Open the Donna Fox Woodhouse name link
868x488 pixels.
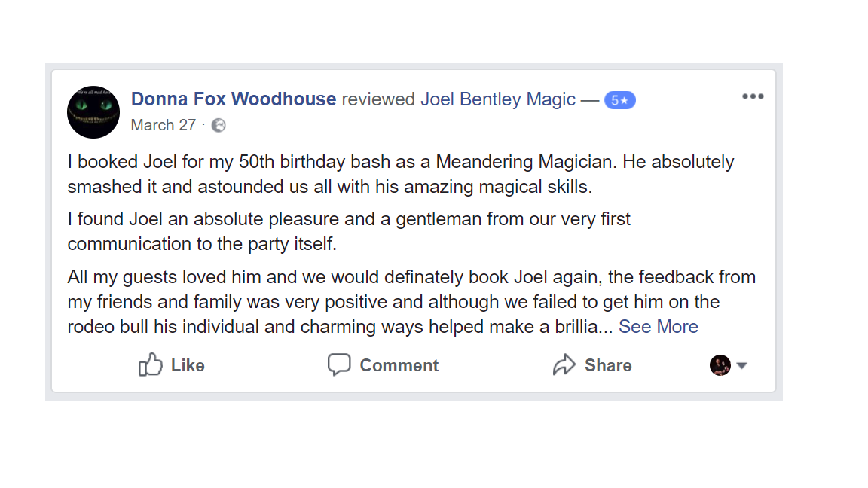tap(234, 99)
